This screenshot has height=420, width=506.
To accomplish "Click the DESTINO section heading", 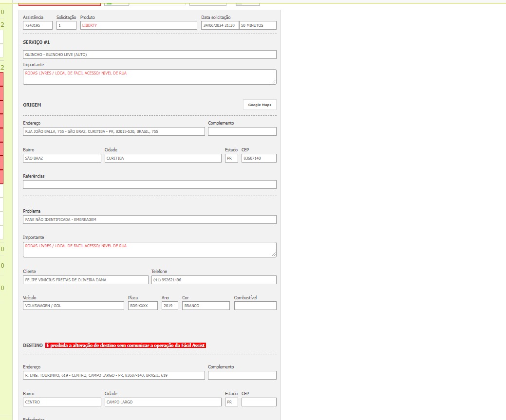I will pyautogui.click(x=33, y=345).
